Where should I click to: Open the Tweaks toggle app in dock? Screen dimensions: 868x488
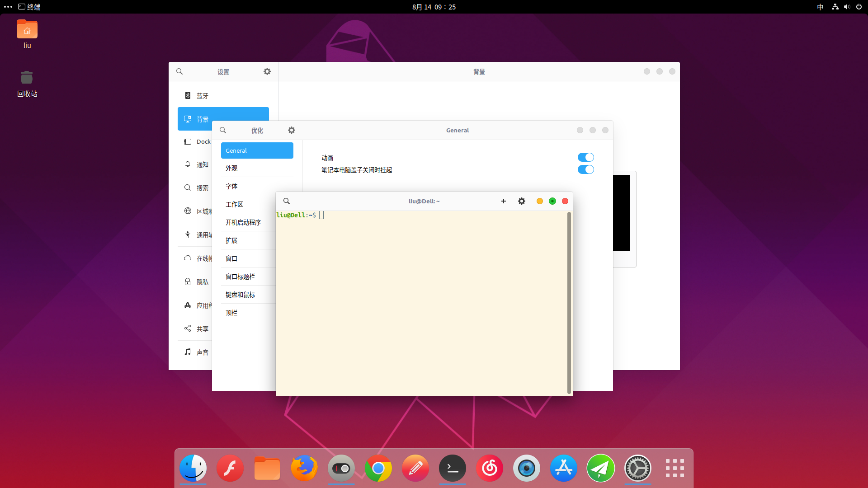pyautogui.click(x=341, y=468)
